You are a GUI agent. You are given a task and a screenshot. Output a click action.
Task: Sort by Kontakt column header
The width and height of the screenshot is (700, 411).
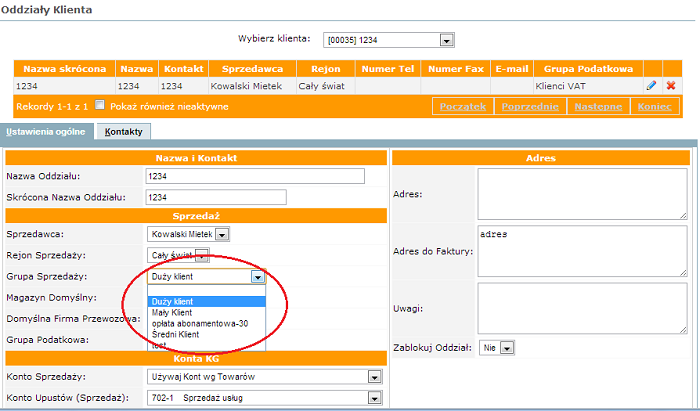[x=183, y=69]
